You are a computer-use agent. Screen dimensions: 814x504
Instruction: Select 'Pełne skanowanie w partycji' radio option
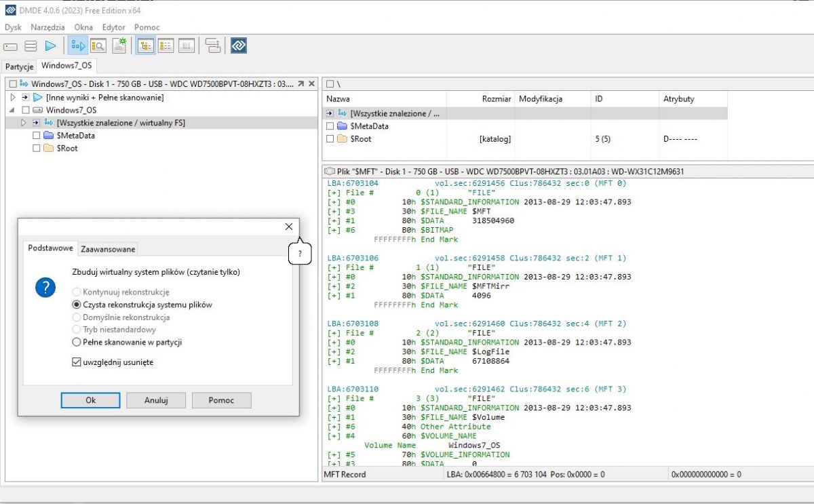pyautogui.click(x=77, y=343)
